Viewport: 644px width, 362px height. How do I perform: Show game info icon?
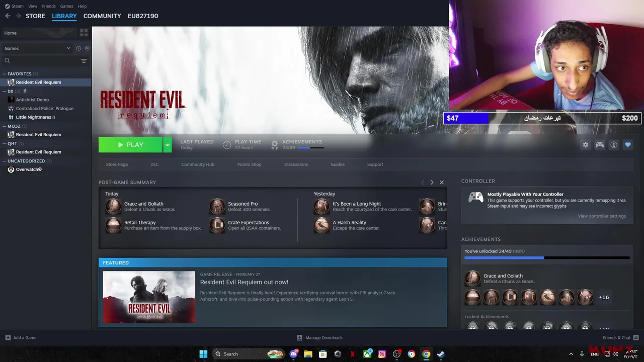click(614, 145)
